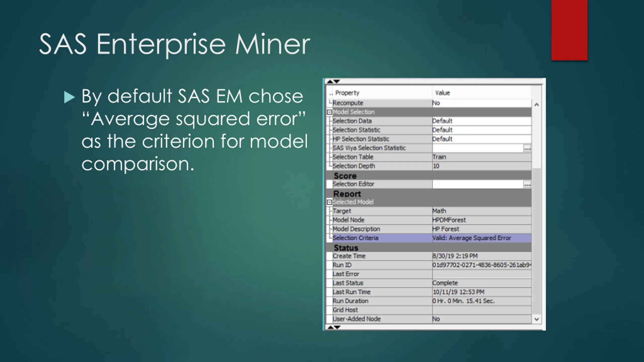Screen dimensions: 644x362
Task: Open the SAS Viya Selection Statistic ellipsis button
Action: 527,148
